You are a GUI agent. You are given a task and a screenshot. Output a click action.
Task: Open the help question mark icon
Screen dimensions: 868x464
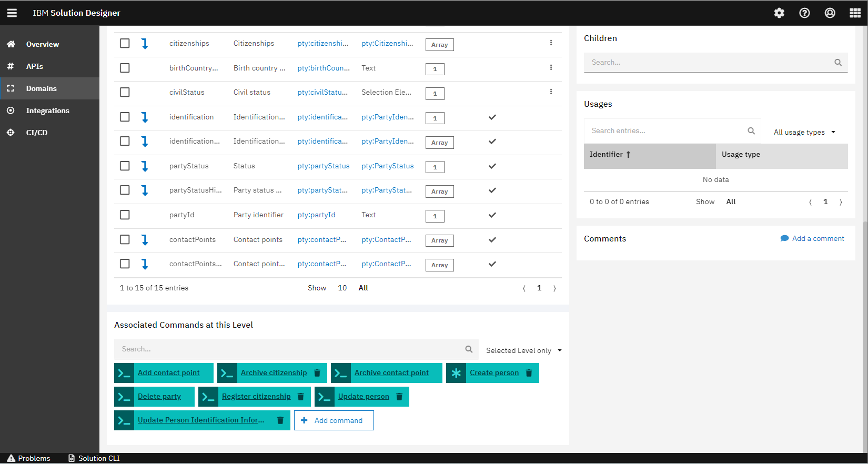(804, 13)
